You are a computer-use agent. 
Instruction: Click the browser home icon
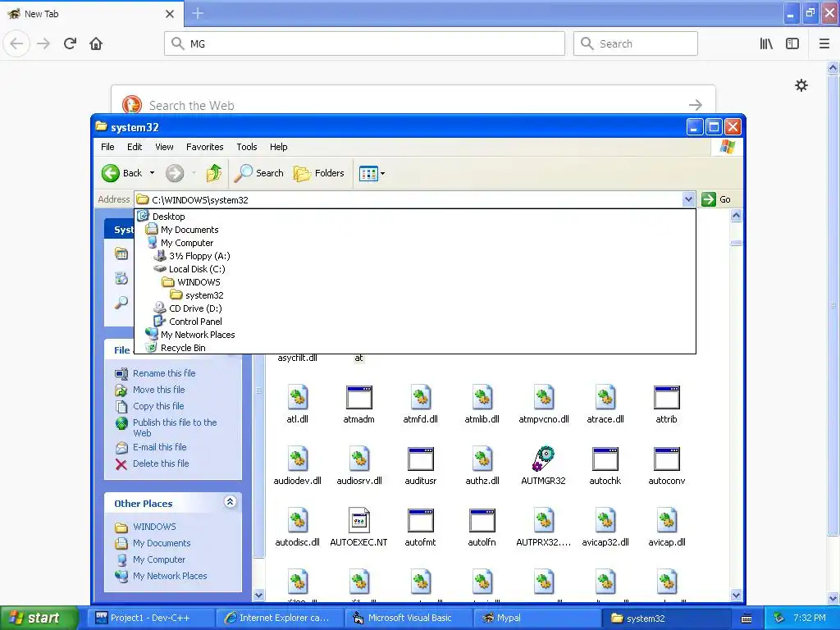(x=96, y=43)
